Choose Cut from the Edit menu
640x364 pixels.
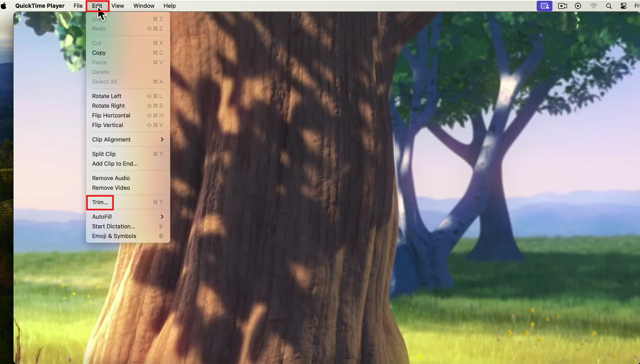[x=128, y=43]
